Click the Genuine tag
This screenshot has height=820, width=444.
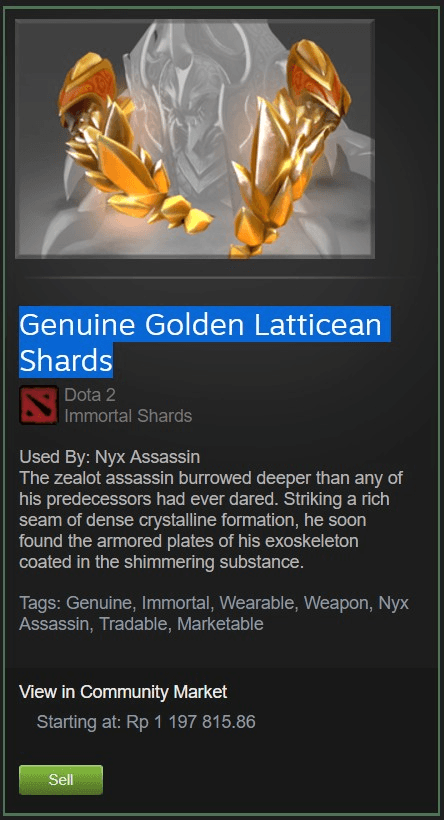point(99,603)
